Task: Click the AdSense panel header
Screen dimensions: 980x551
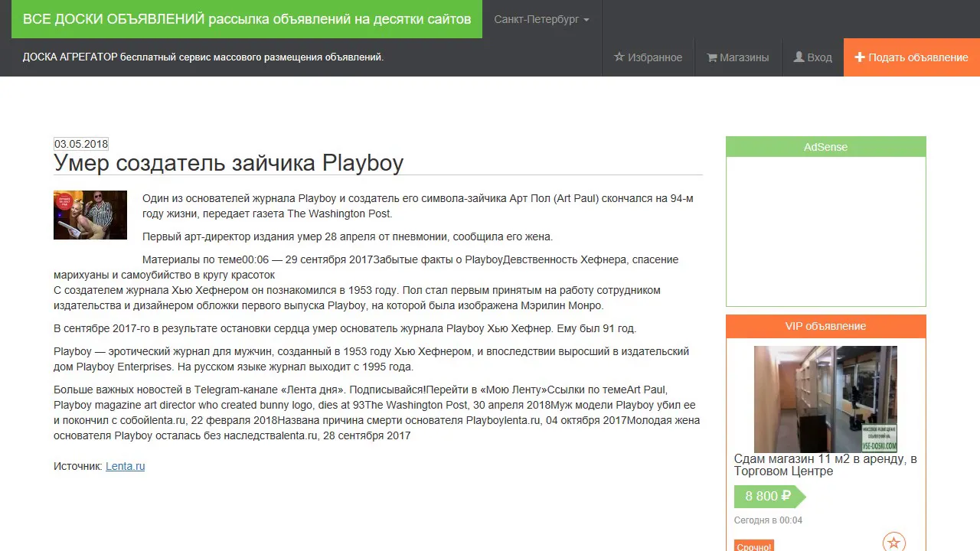Action: coord(825,147)
